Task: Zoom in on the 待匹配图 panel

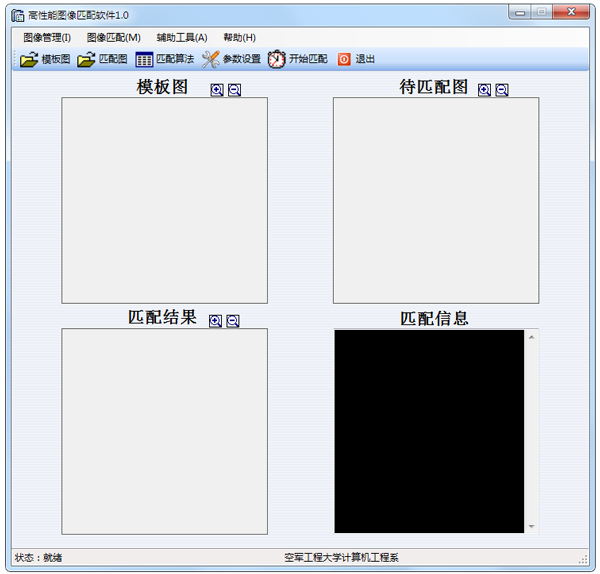Action: point(484,90)
